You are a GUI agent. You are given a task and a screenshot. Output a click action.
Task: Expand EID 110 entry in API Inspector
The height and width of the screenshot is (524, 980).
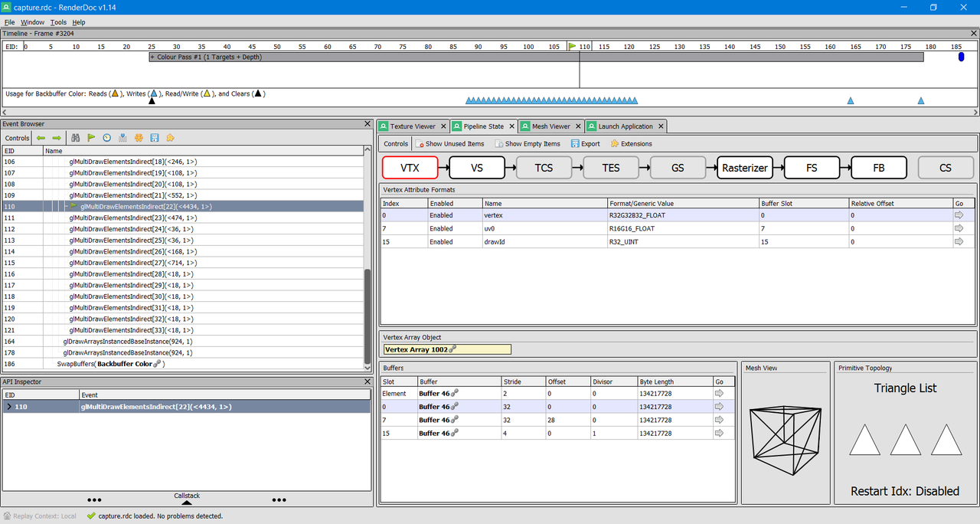coord(8,407)
